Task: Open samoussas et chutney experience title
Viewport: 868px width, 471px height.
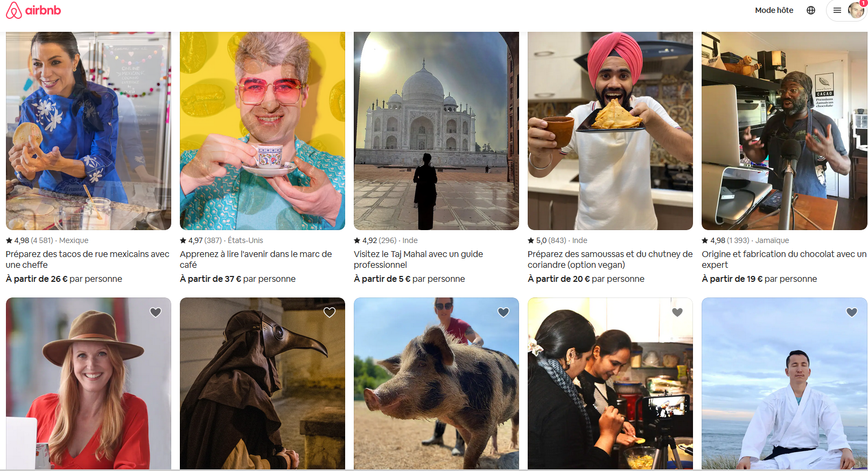Action: point(610,259)
